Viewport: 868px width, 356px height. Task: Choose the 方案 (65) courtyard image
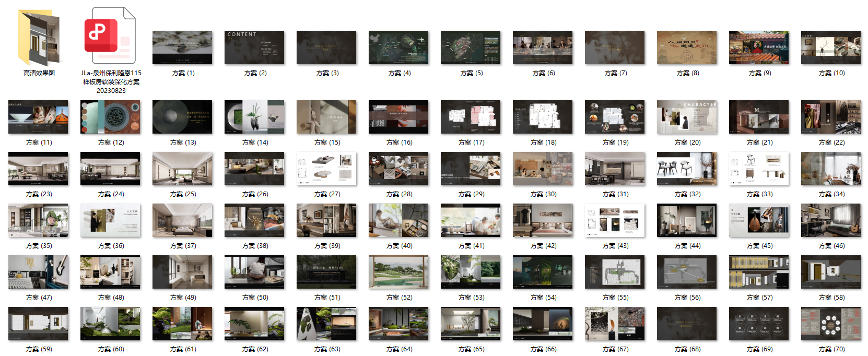click(x=471, y=324)
